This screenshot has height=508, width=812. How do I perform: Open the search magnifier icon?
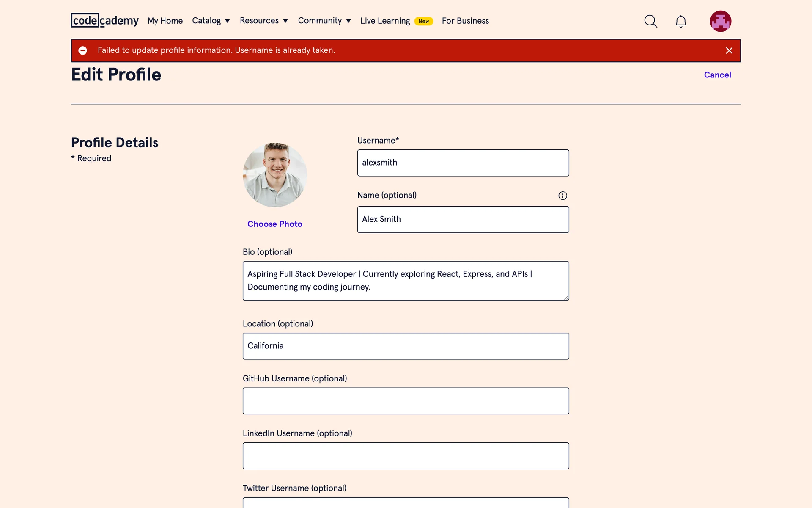coord(650,21)
